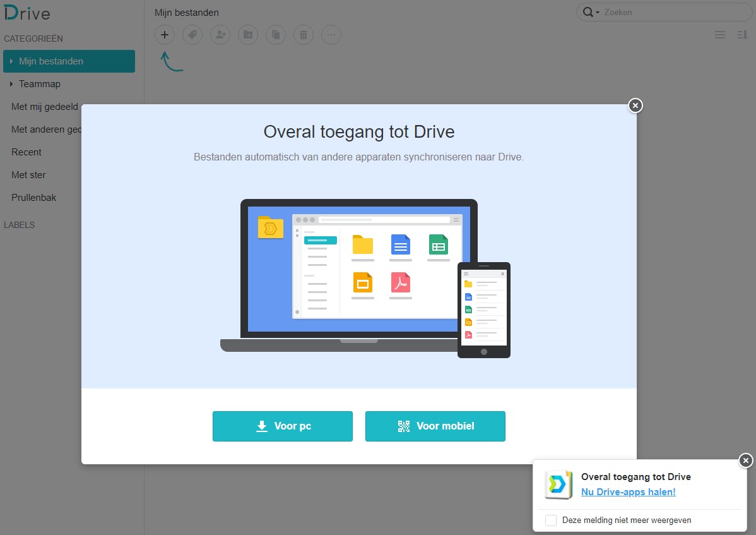Click the trash delete icon in toolbar

[304, 35]
